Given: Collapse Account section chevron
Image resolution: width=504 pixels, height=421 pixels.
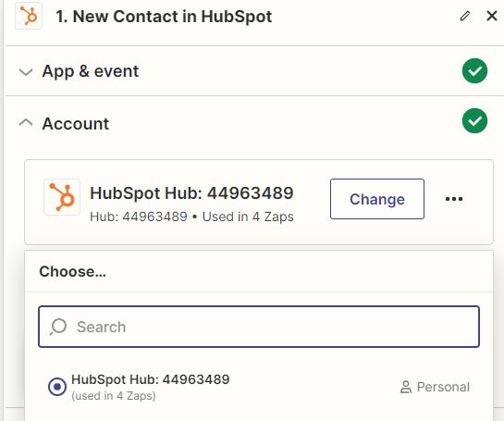Looking at the screenshot, I should 26,122.
